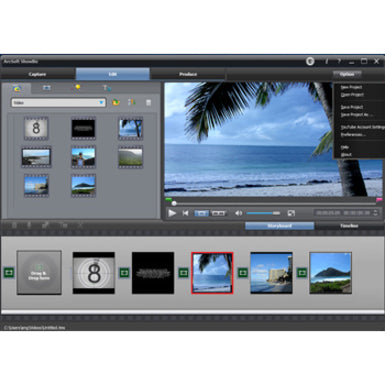Click the storyboard horizontal scrollbar
Viewport: 385px width, 385px height.
click(x=192, y=312)
